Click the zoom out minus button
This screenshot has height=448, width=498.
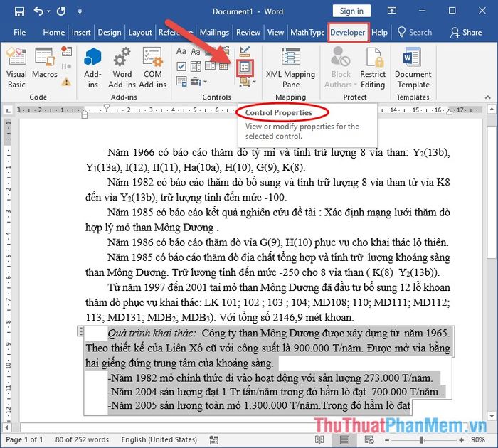(387, 439)
